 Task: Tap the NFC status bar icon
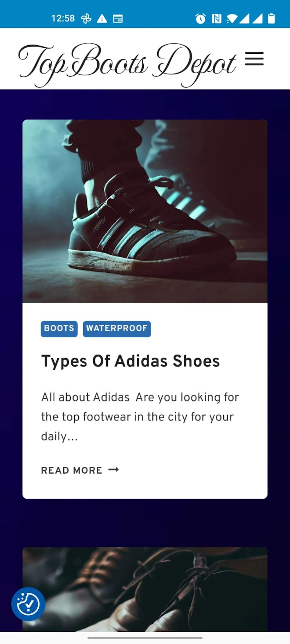(x=216, y=19)
